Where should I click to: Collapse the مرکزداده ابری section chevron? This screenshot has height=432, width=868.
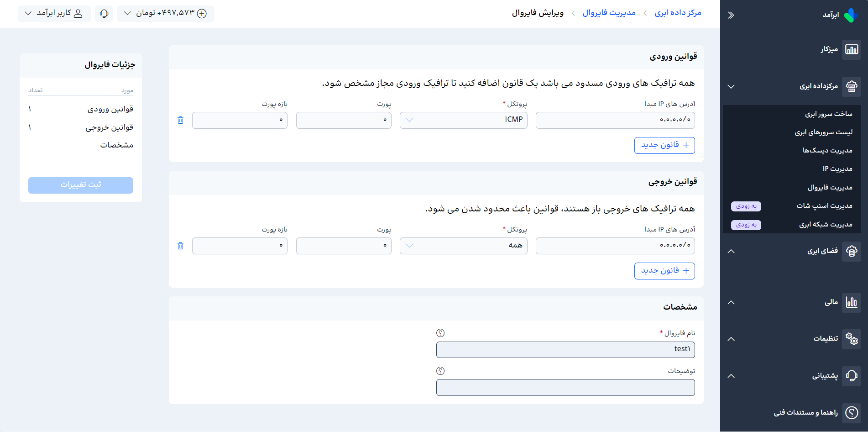731,86
